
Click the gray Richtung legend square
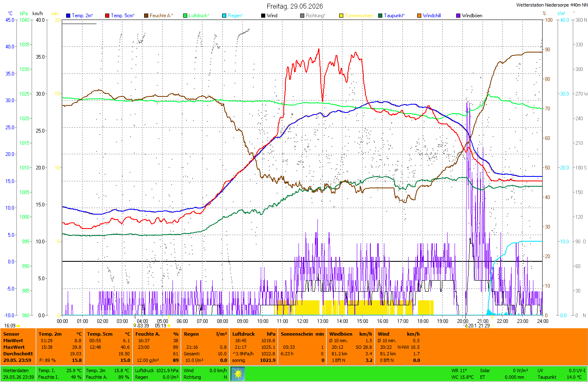click(302, 16)
